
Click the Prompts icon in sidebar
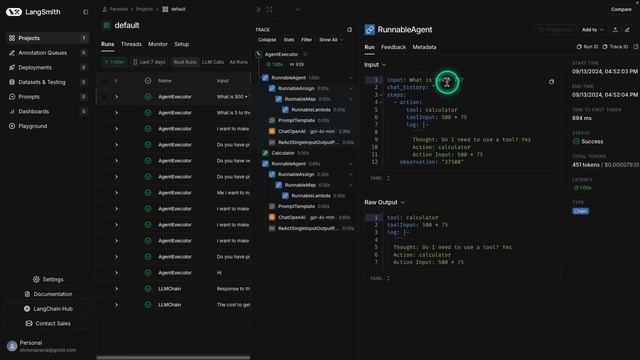tap(12, 97)
